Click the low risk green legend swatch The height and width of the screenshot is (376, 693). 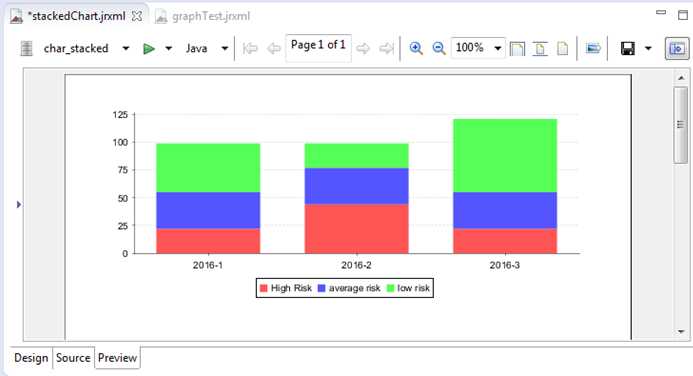[390, 288]
